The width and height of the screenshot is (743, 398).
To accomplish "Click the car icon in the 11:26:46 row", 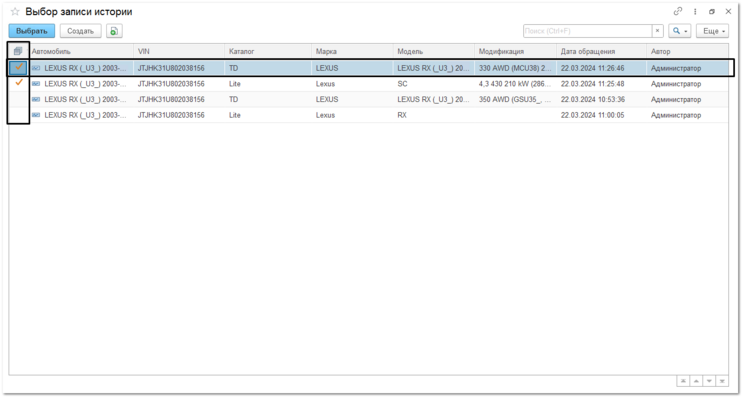I will (x=36, y=68).
